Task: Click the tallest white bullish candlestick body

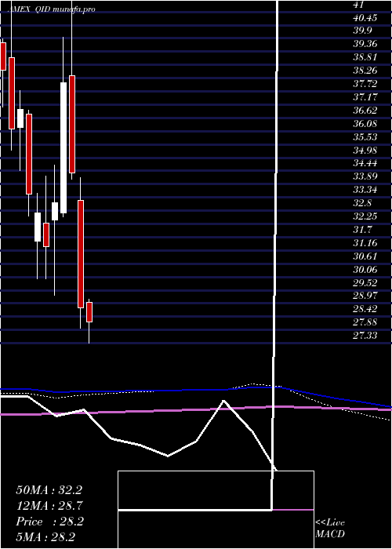Action: [64, 147]
